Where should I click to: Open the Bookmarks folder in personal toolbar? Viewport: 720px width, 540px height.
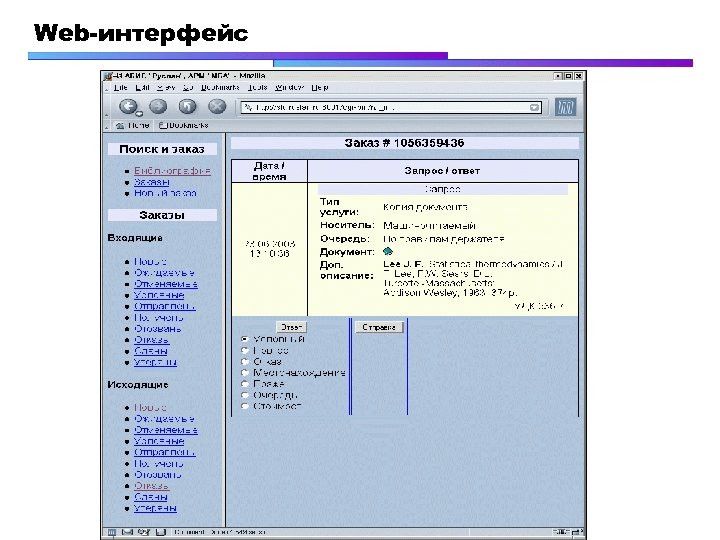pyautogui.click(x=184, y=125)
